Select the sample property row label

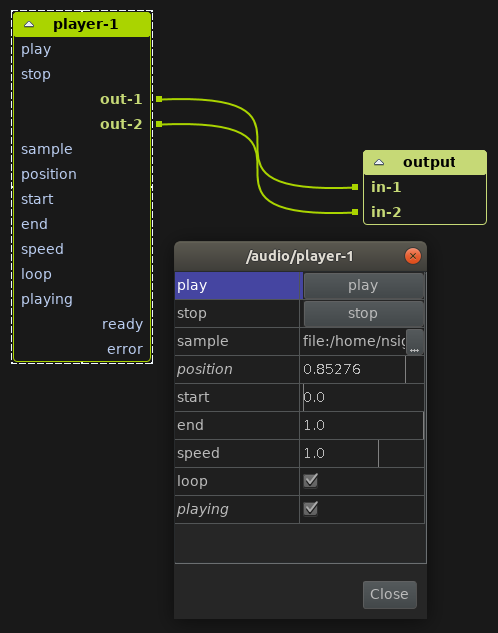(x=237, y=342)
